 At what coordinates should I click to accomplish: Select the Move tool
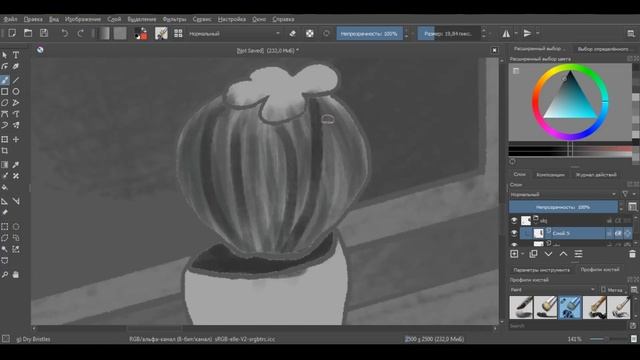[x=16, y=139]
